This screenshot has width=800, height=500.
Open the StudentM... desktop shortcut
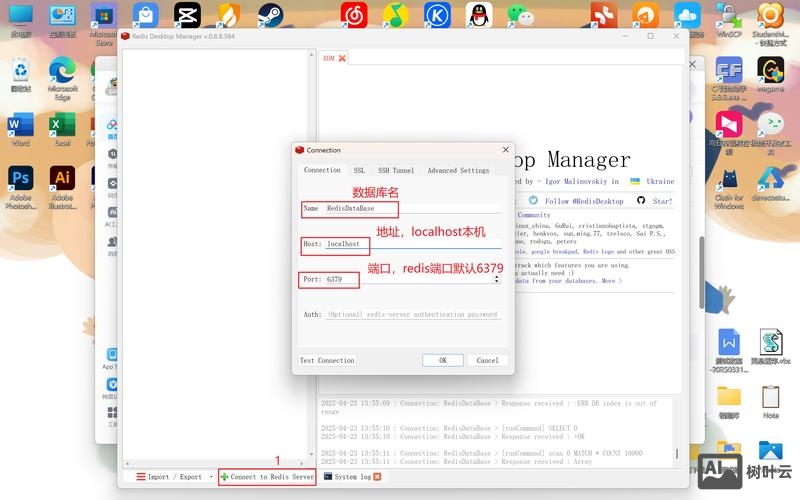click(770, 24)
